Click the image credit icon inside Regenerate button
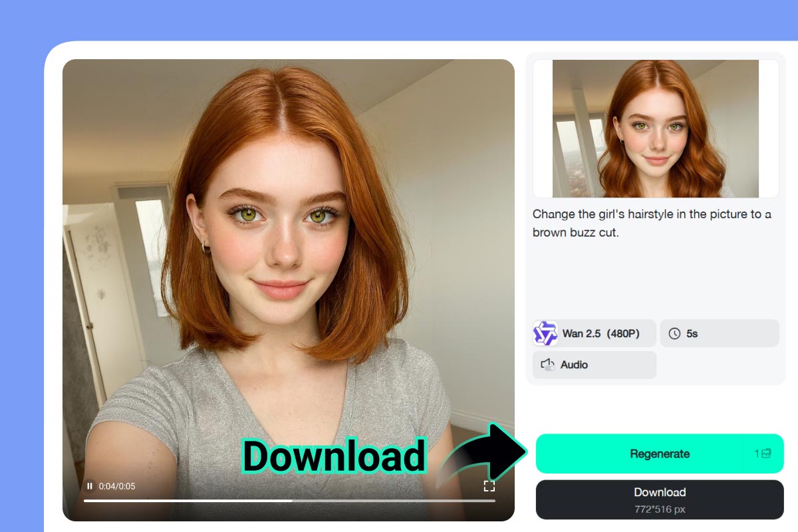Screen dimensions: 798x532 (766, 454)
